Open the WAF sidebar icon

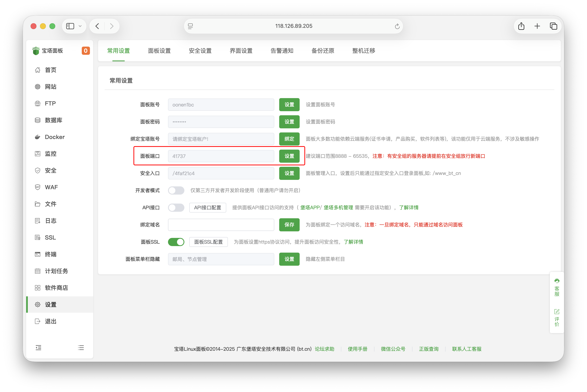point(51,187)
